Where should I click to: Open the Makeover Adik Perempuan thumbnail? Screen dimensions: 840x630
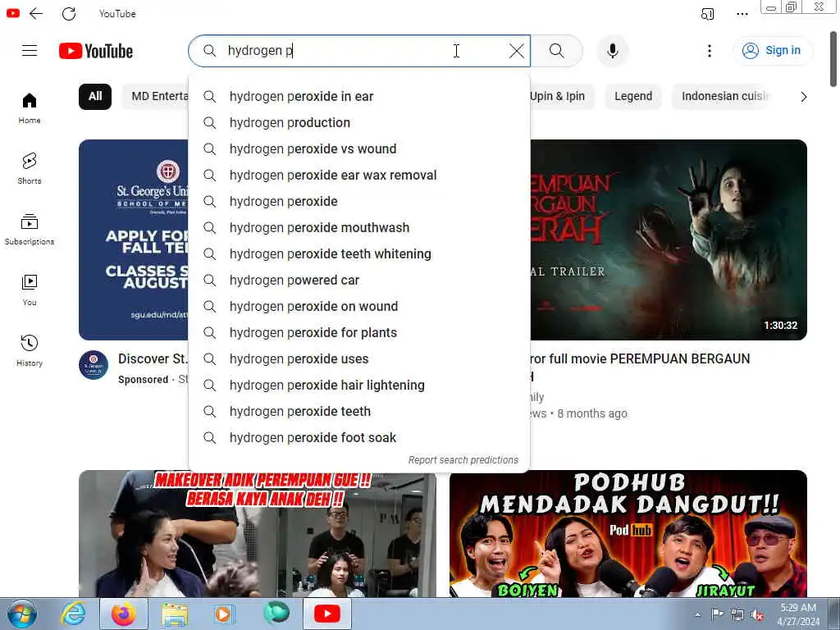tap(257, 533)
